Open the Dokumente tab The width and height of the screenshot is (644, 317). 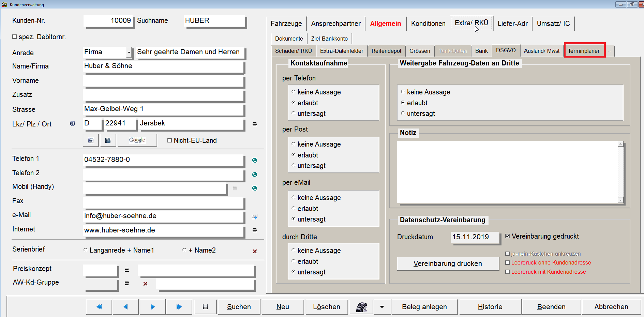(289, 39)
